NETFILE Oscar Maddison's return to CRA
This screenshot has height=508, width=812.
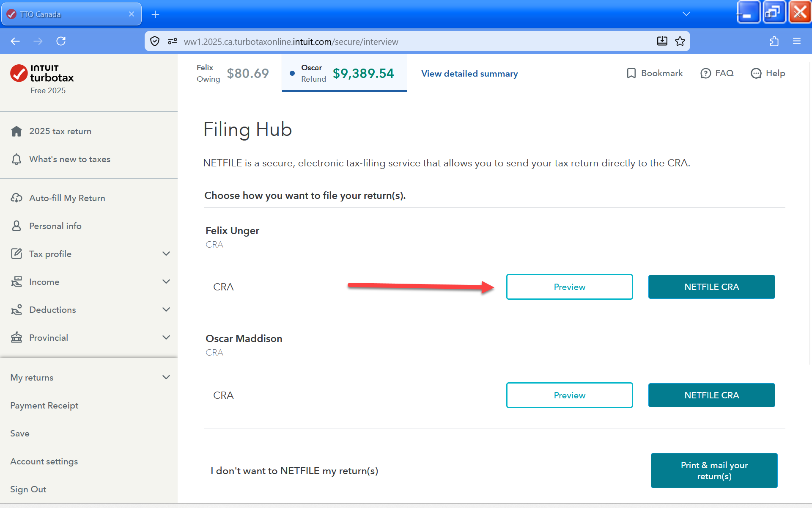(711, 395)
